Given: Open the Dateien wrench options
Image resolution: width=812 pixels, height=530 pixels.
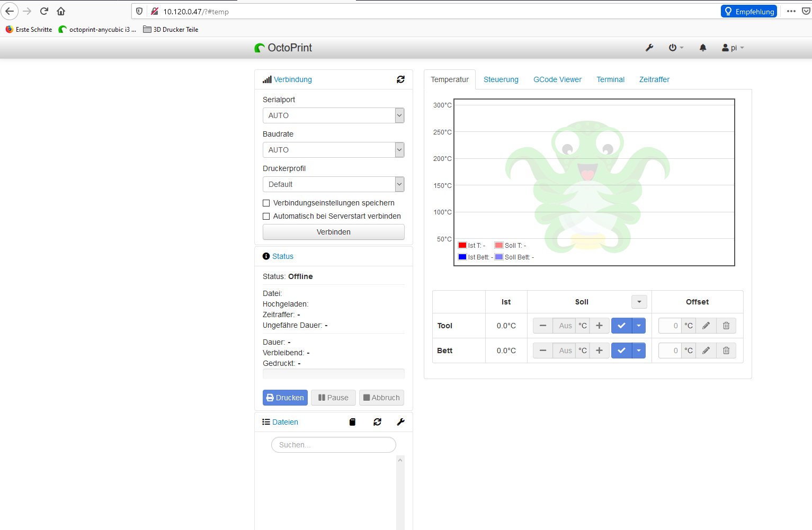Looking at the screenshot, I should 400,422.
